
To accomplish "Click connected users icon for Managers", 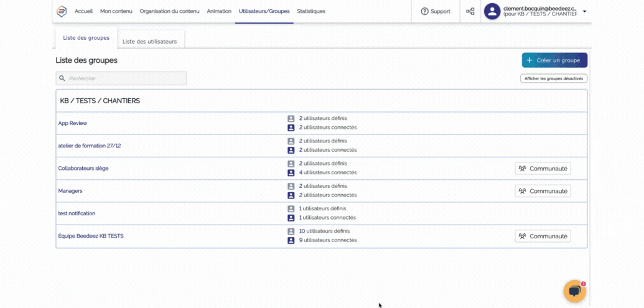I will coord(291,195).
